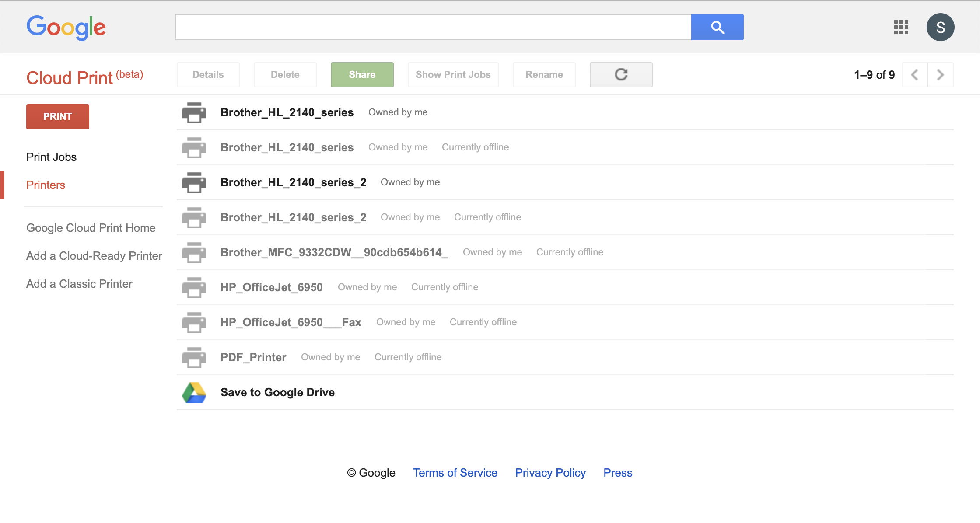This screenshot has width=980, height=523.
Task: Click the red PRINT button
Action: pyautogui.click(x=58, y=117)
